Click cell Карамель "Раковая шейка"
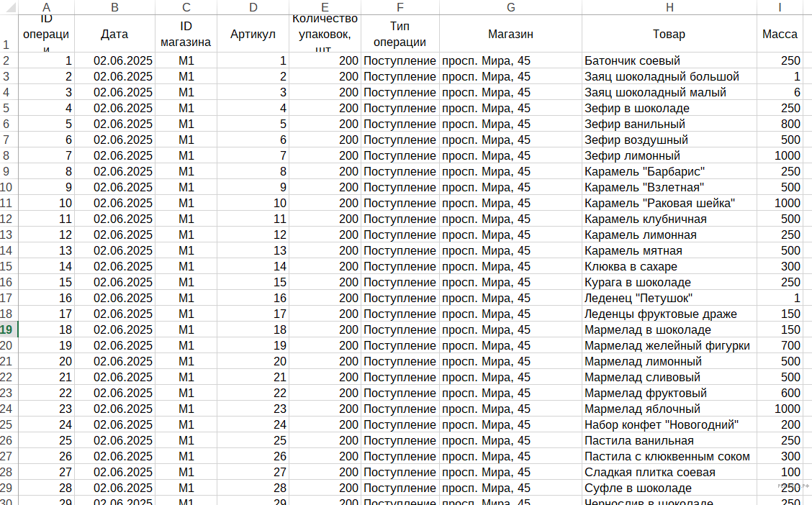The height and width of the screenshot is (505, 812). pyautogui.click(x=669, y=203)
